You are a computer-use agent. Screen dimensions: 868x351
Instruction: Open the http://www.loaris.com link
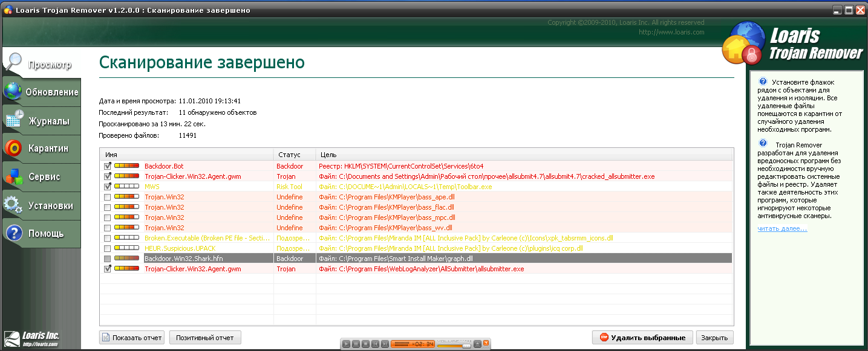click(x=671, y=32)
